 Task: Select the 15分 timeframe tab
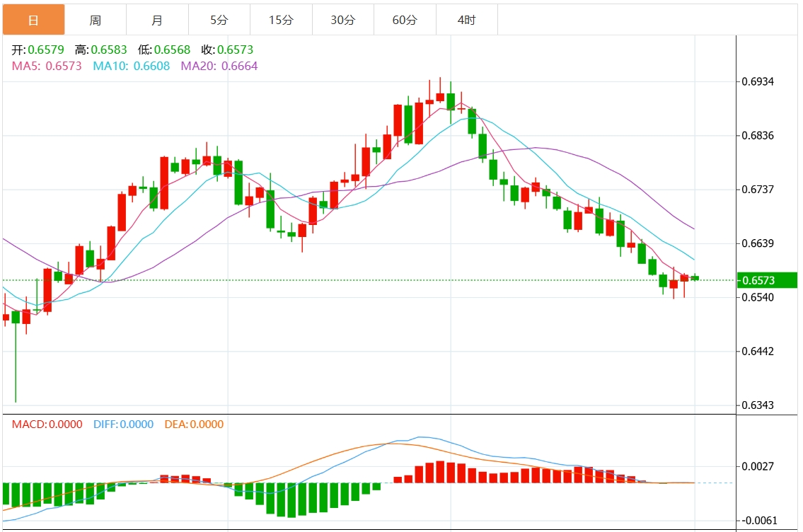(281, 21)
